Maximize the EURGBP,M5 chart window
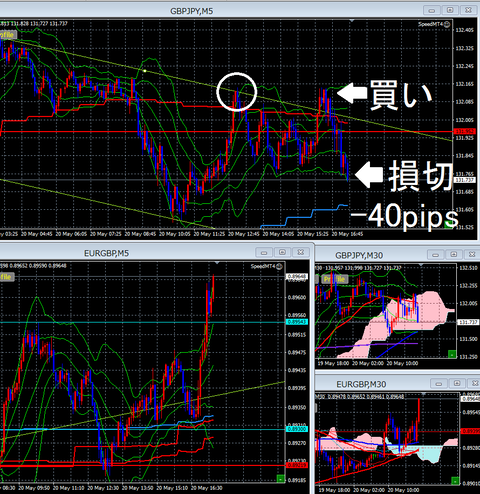Image resolution: width=480 pixels, height=494 pixels. [282, 252]
